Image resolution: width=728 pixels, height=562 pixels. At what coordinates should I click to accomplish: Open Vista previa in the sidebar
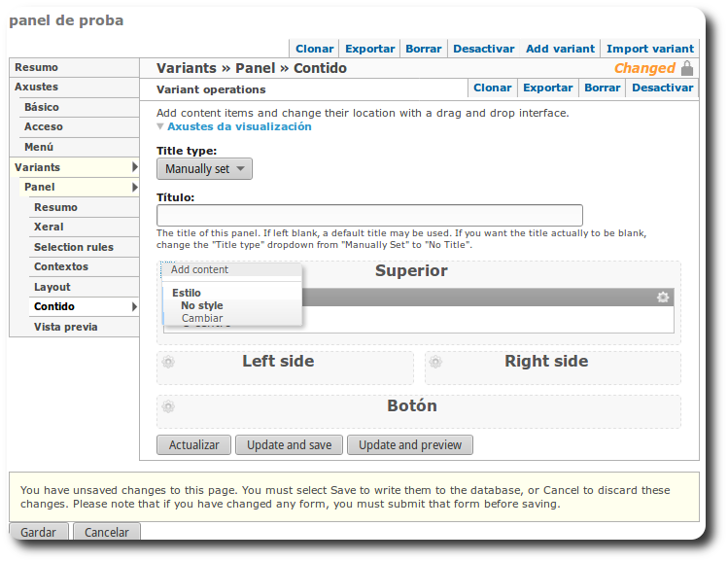(x=65, y=327)
